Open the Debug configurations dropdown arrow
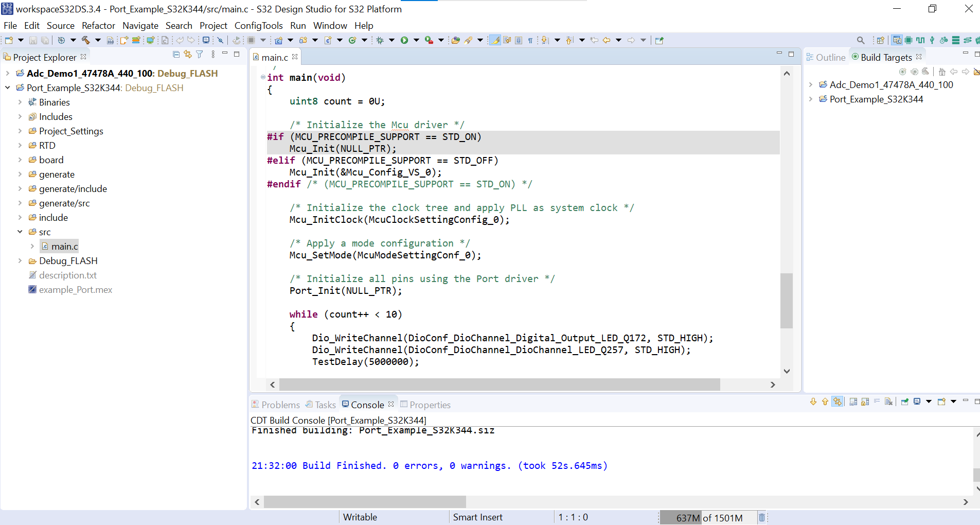This screenshot has width=980, height=525. (392, 40)
